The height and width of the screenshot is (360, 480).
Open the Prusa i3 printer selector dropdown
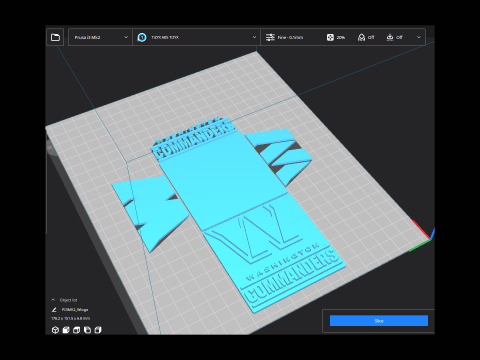(x=100, y=37)
